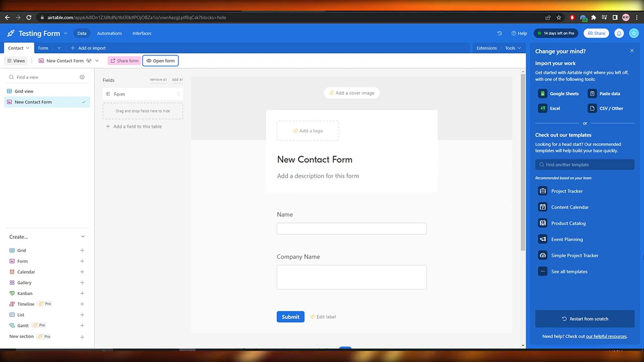Open base history clock icon

click(499, 33)
